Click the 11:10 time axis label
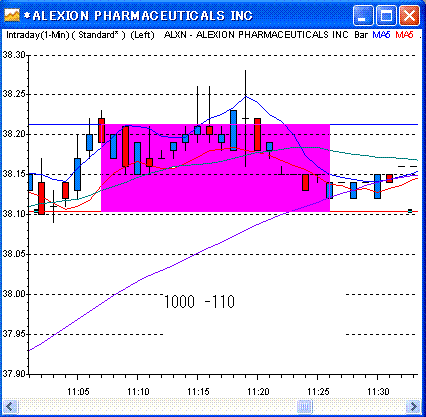 pyautogui.click(x=138, y=391)
